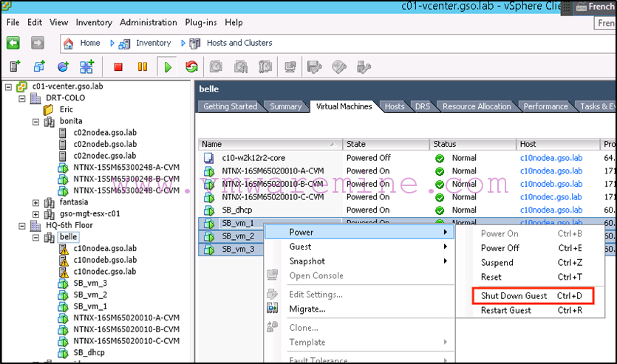This screenshot has width=617, height=364.
Task: Click the grey forward navigation arrow
Action: click(x=38, y=42)
